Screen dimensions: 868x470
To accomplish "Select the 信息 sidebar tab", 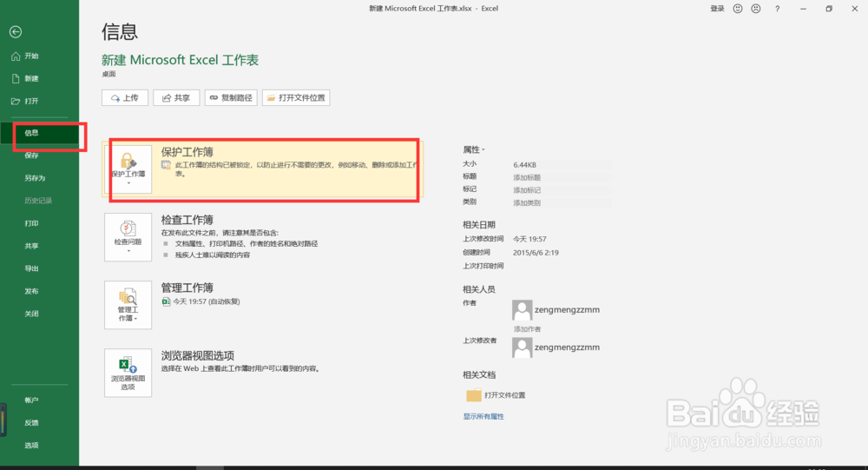I will [x=39, y=133].
